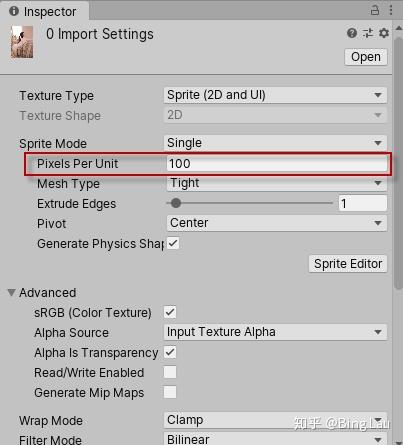Launch the Sprite Editor button

348,264
